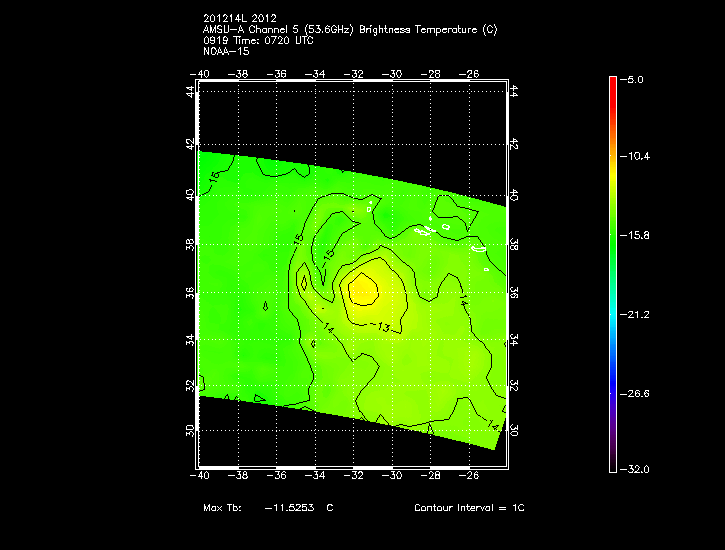Click the -15.8 color bar label
The image size is (725, 550).
click(637, 235)
